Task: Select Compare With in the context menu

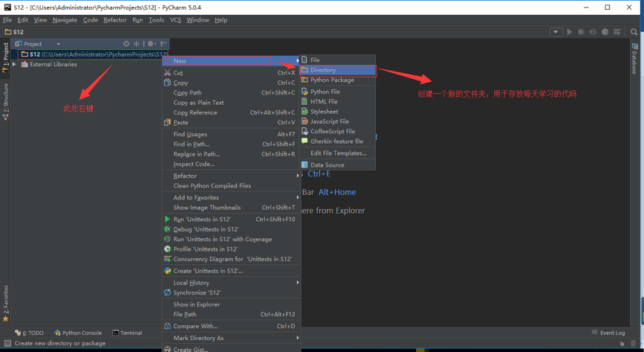Action: click(232, 326)
